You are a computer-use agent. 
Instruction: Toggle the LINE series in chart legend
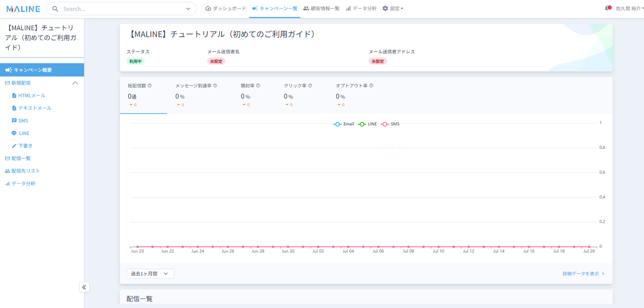367,124
